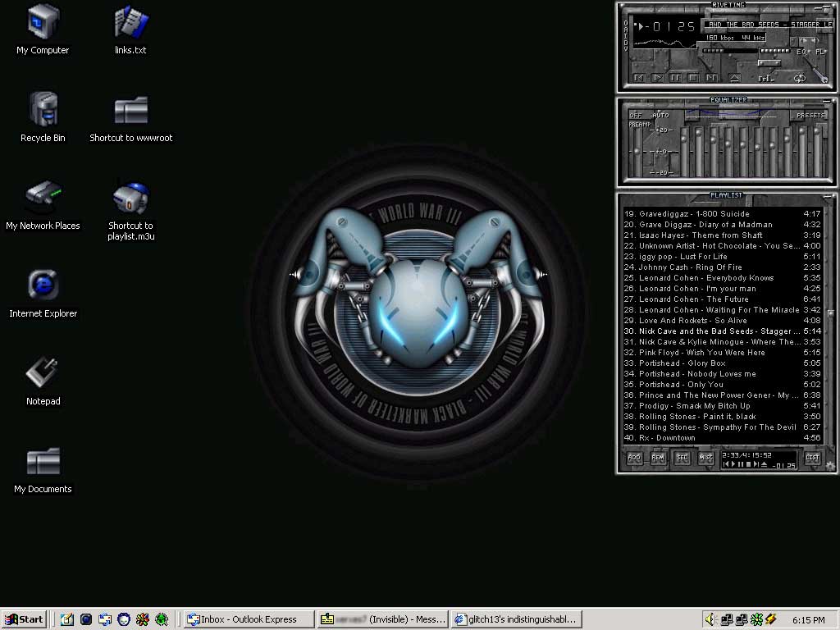Screen dimensions: 840x630
Task: Click the Start button on the taskbar
Action: [x=24, y=619]
